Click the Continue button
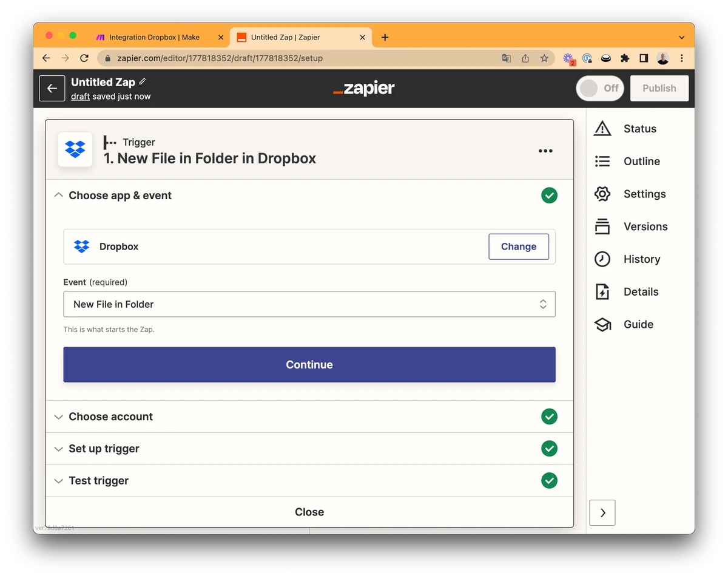The width and height of the screenshot is (728, 578). [309, 364]
